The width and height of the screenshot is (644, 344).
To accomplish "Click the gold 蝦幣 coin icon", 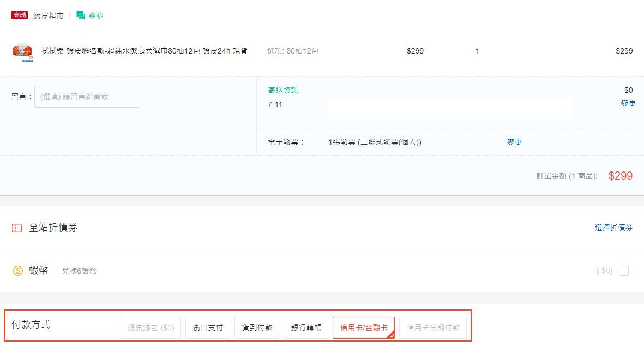I will 17,270.
